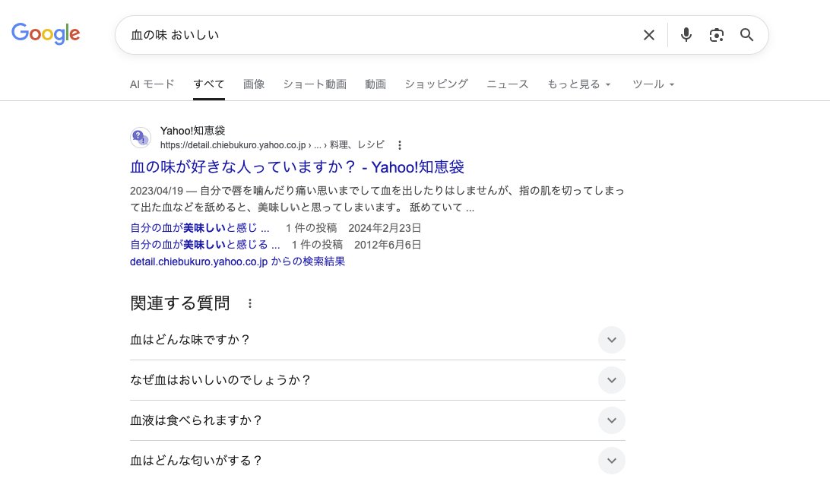Click the Google logo
The image size is (830, 504).
(46, 33)
